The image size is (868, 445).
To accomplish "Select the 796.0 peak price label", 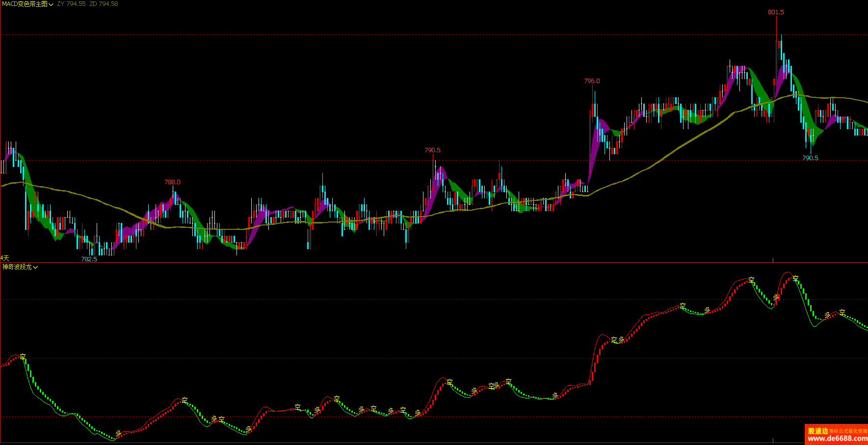I will point(592,81).
